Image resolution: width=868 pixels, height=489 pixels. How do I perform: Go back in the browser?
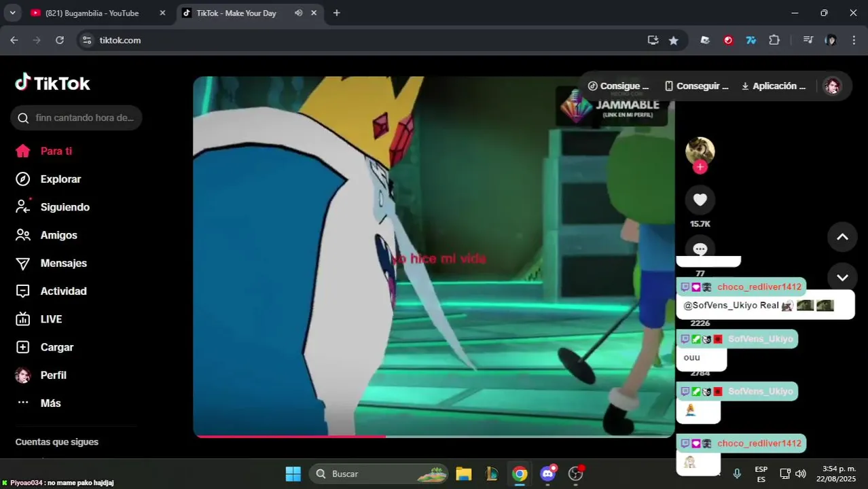(14, 40)
